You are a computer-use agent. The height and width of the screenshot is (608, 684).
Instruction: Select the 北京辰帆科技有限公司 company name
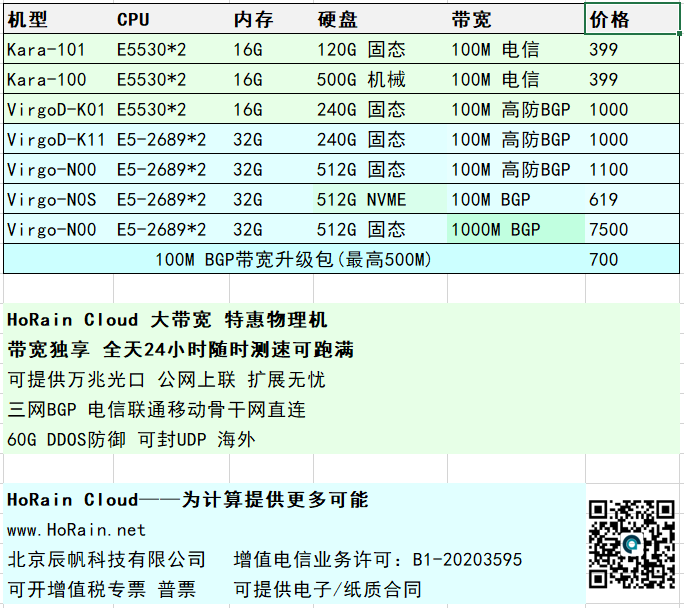tap(106, 560)
